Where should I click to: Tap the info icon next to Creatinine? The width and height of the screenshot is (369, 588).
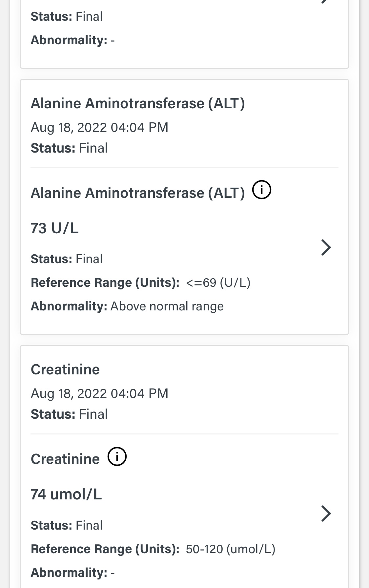[117, 456]
